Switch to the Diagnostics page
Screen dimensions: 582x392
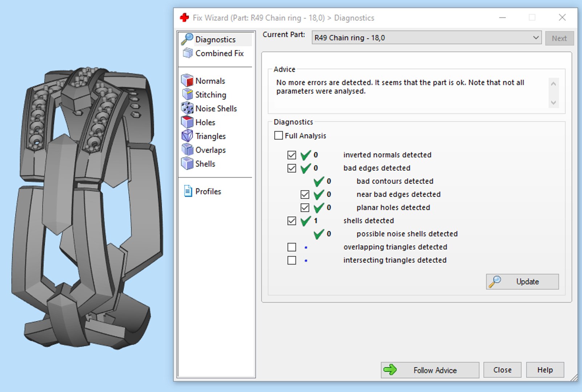click(x=216, y=39)
